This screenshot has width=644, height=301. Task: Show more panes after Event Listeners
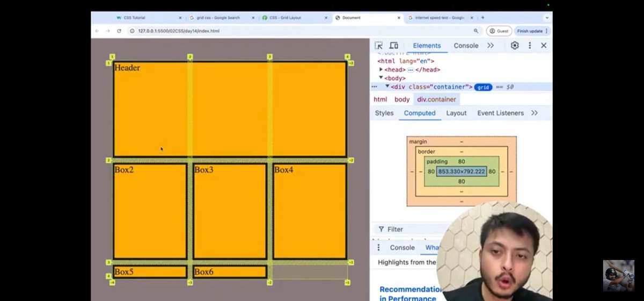pyautogui.click(x=534, y=113)
